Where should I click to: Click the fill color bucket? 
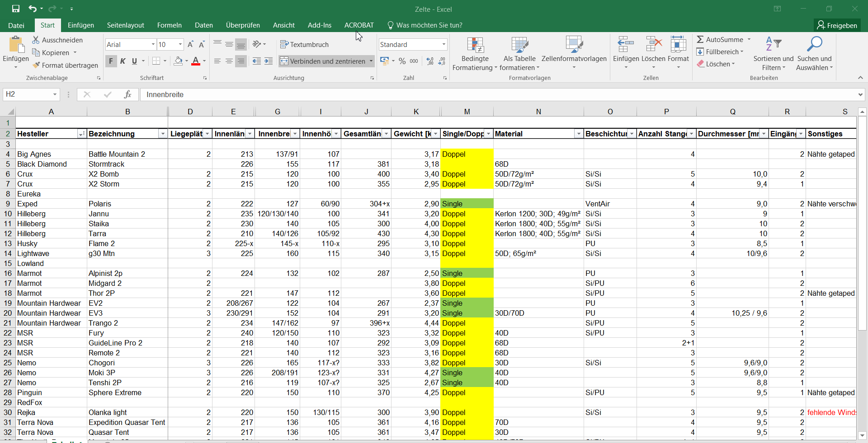tap(178, 61)
